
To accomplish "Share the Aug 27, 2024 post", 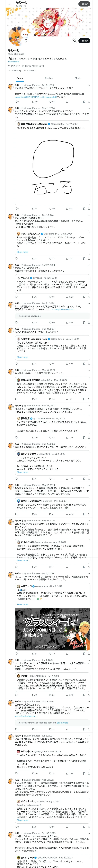I will (89, 297).
